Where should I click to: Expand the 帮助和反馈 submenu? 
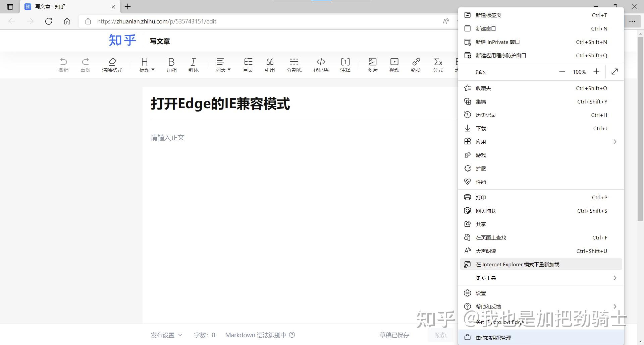click(541, 306)
